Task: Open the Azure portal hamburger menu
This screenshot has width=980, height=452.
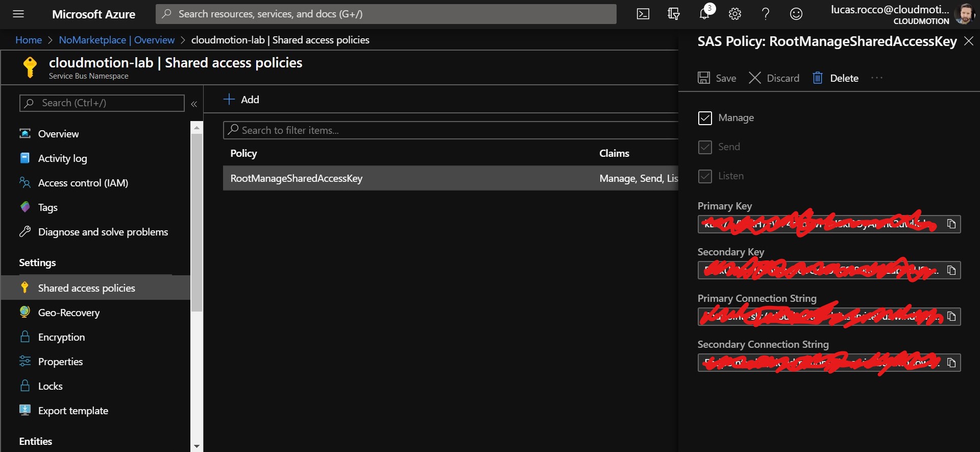Action: point(18,14)
